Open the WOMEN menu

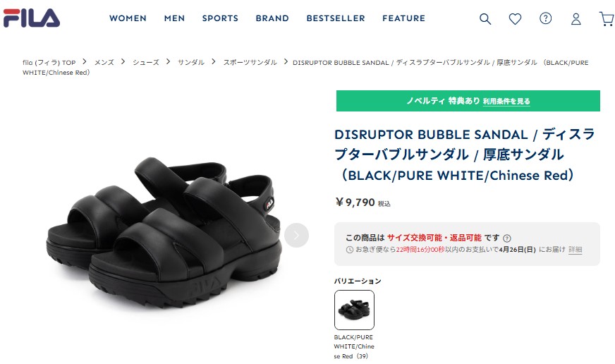(x=128, y=18)
